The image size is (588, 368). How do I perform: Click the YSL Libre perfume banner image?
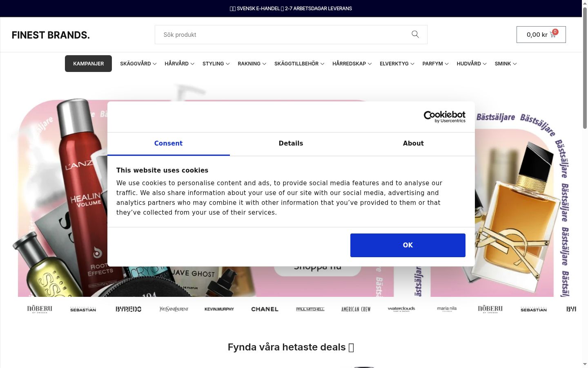pyautogui.click(x=519, y=217)
